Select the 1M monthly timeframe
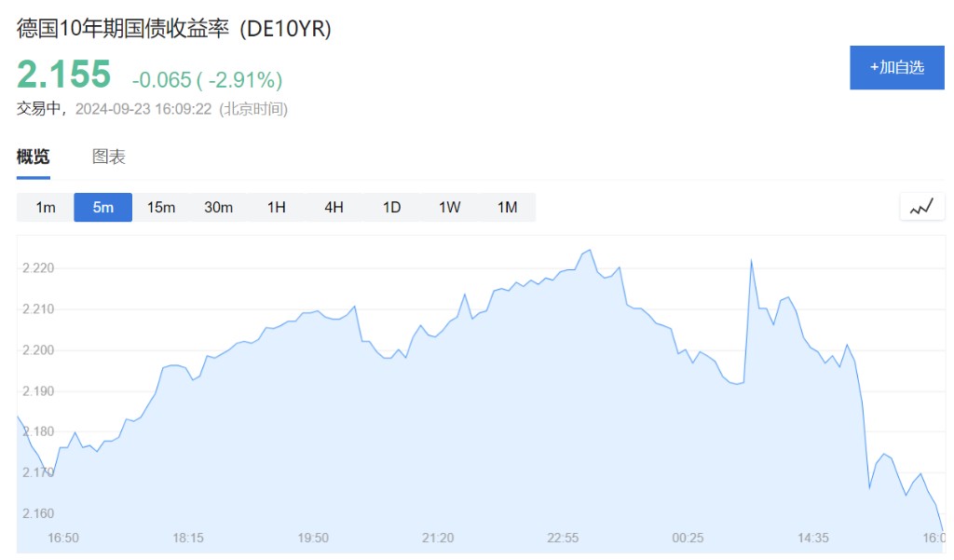 click(508, 207)
